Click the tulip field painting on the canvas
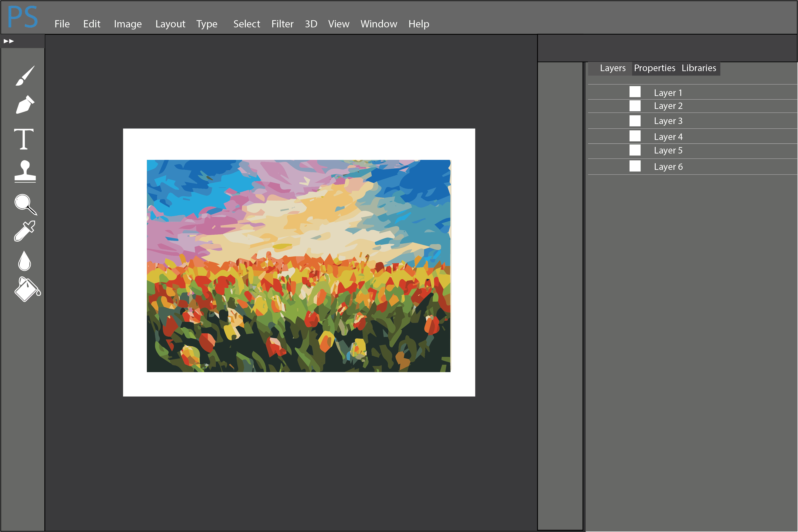This screenshot has width=798, height=532. pos(299,266)
